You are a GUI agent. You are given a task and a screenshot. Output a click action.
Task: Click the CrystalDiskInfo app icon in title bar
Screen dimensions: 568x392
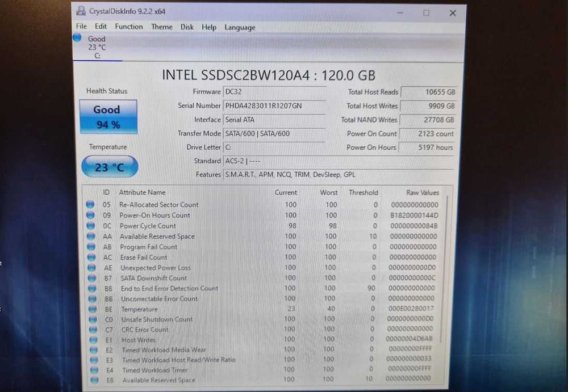pyautogui.click(x=81, y=11)
